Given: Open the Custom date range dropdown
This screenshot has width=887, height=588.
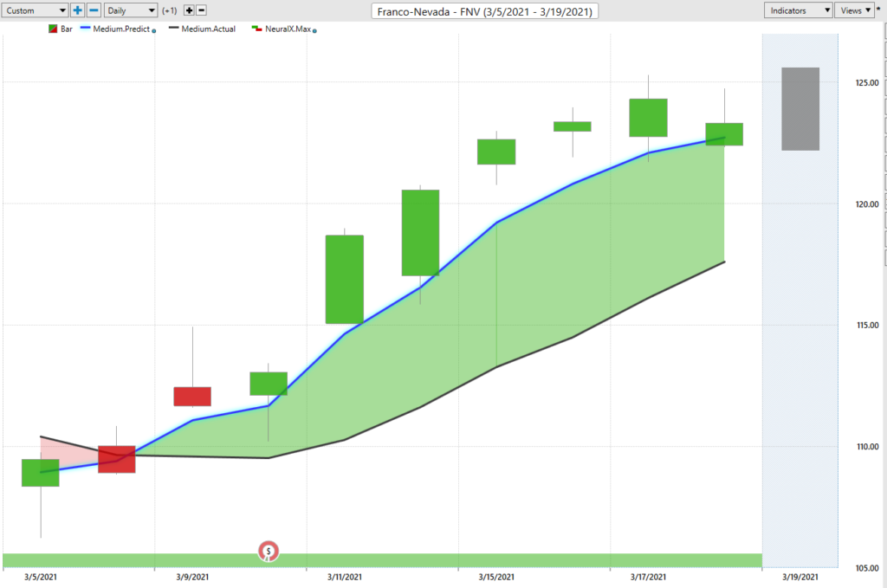Looking at the screenshot, I should coord(35,10).
